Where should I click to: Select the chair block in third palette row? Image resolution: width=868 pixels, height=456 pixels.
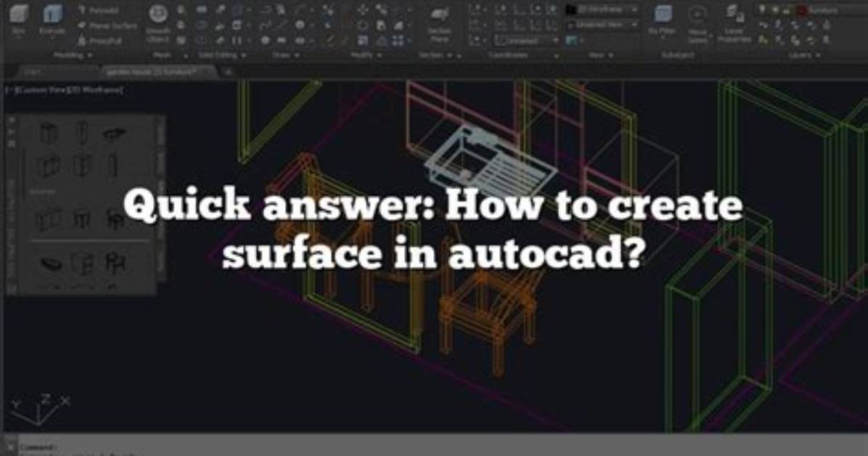[115, 219]
